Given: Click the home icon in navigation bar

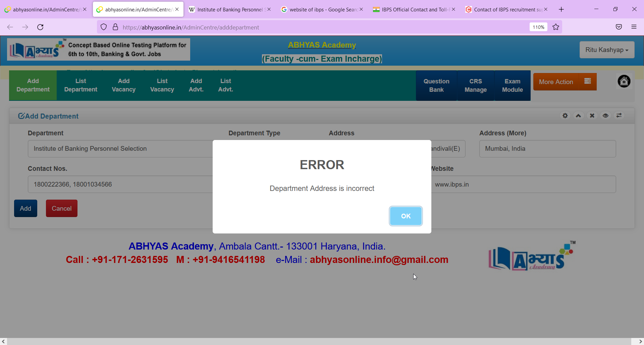Looking at the screenshot, I should [x=624, y=81].
